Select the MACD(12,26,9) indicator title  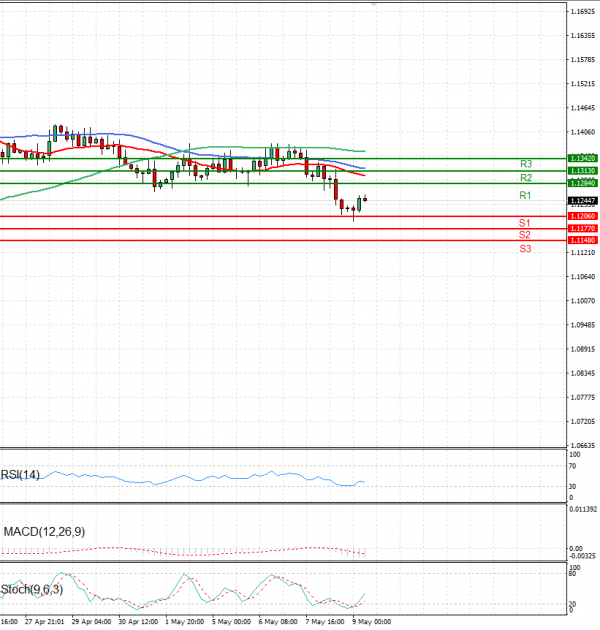(44, 531)
